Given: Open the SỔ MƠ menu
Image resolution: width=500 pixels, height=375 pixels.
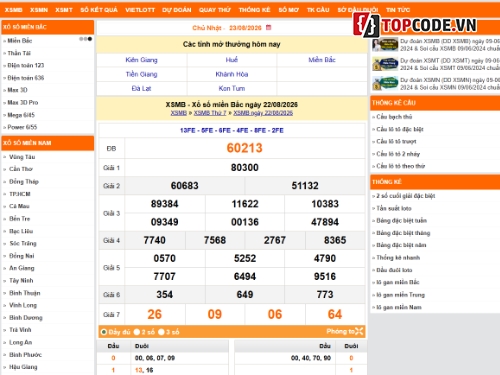Looking at the screenshot, I should [x=289, y=10].
